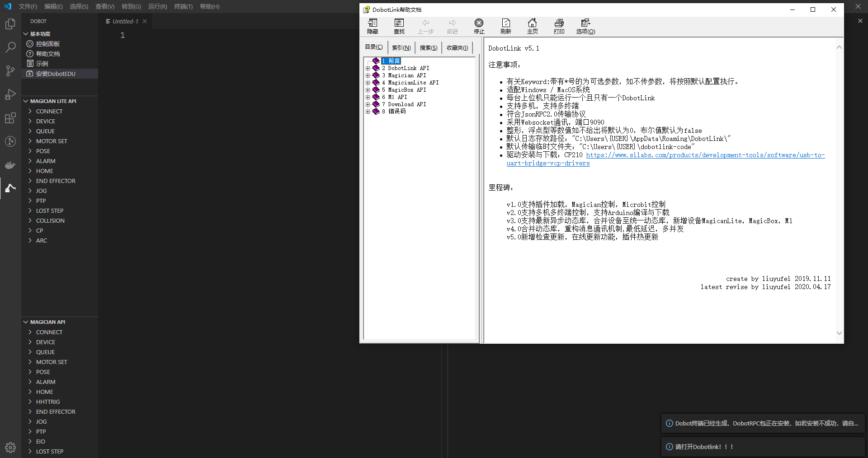Expand EIO in MAGICIAN API
This screenshot has width=868, height=458.
(x=60, y=441)
